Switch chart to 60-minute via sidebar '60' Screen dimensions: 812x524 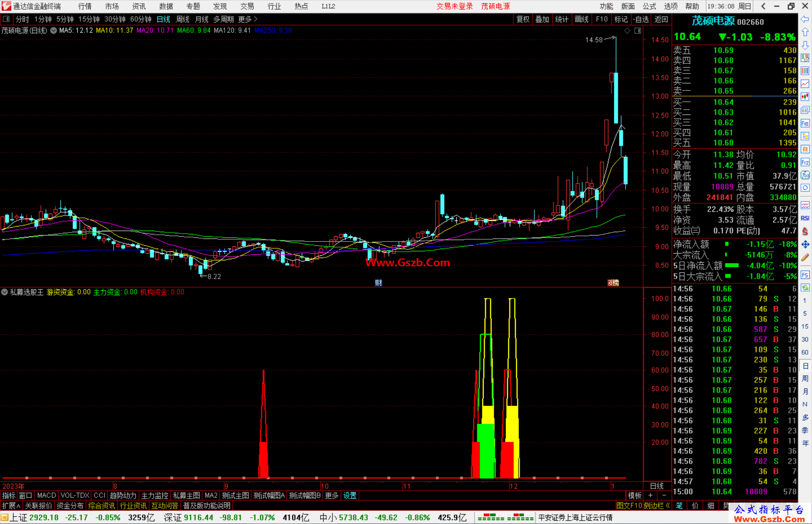[805, 352]
